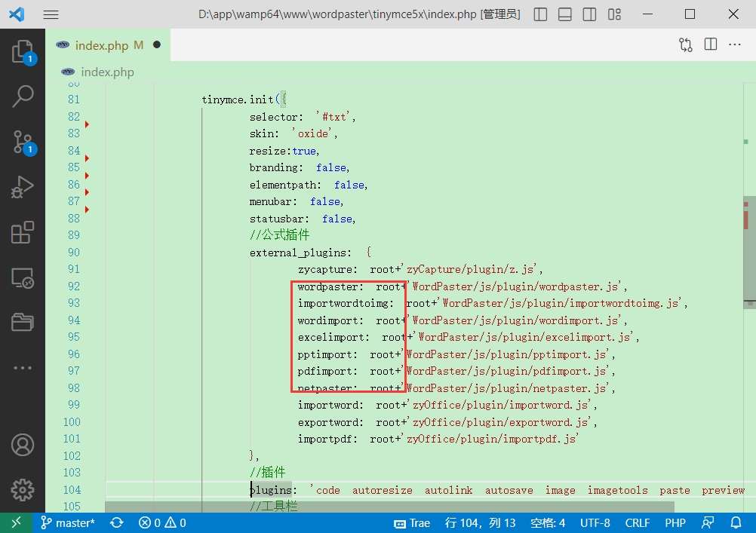The image size is (756, 533).
Task: Open the Extensions view
Action: pyautogui.click(x=23, y=233)
